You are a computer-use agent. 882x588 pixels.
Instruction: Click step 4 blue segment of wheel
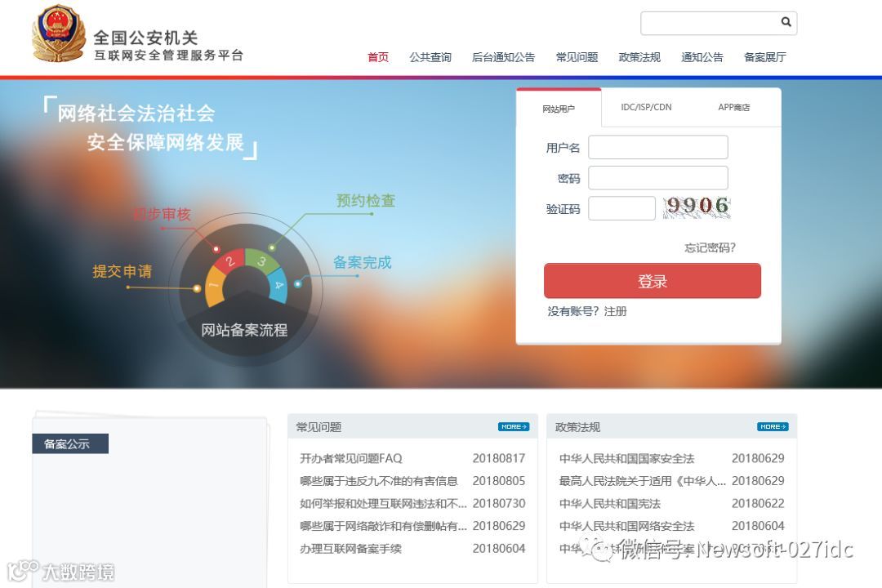coord(277,285)
